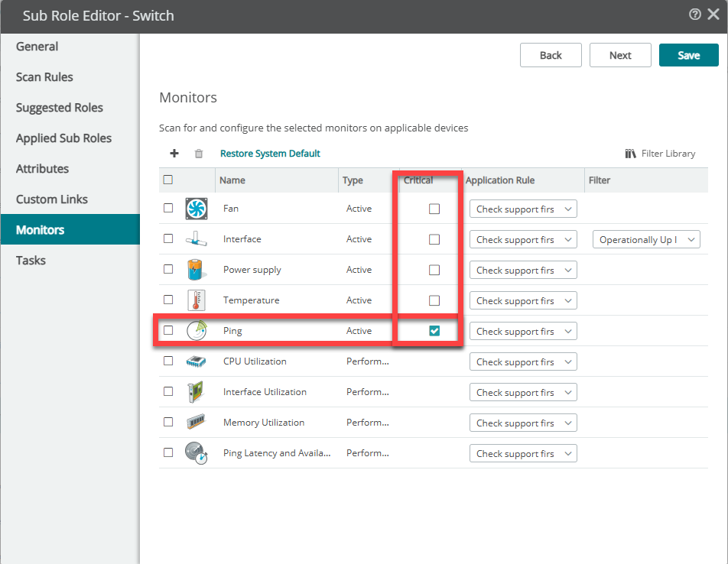Screen dimensions: 728x564
Task: Select the Ping Latency row checkbox
Action: [x=168, y=452]
